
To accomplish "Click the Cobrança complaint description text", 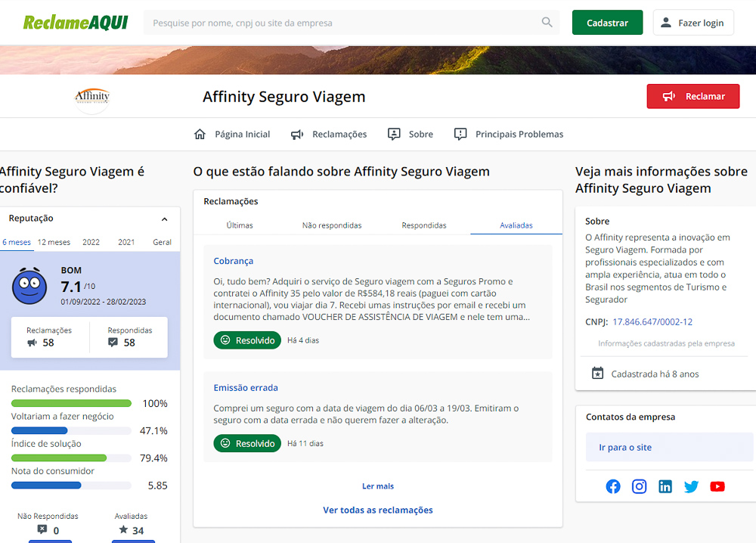I will click(x=372, y=299).
